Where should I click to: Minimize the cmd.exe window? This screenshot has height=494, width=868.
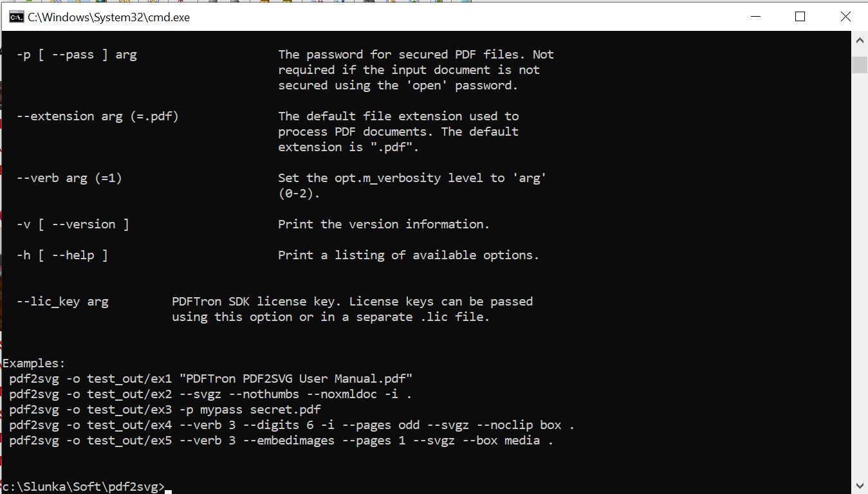(754, 17)
